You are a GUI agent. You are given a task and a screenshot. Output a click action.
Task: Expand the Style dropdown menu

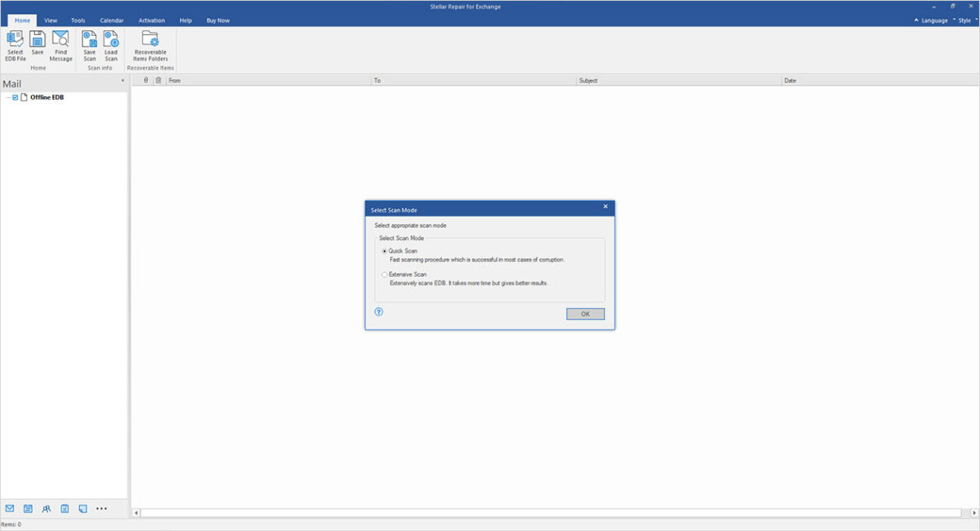(964, 20)
